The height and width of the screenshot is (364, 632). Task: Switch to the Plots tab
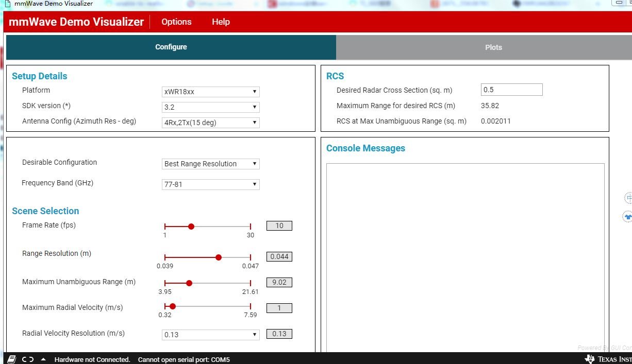click(493, 47)
